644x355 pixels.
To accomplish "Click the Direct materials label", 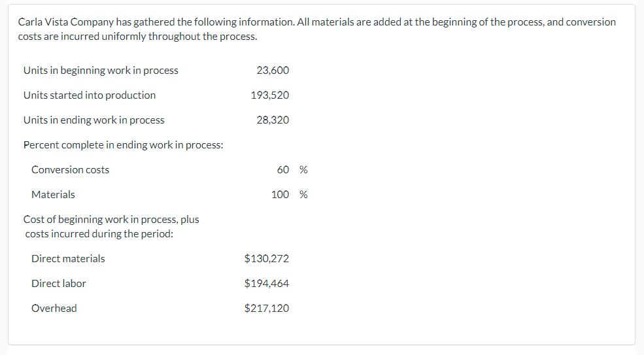I will 68,258.
